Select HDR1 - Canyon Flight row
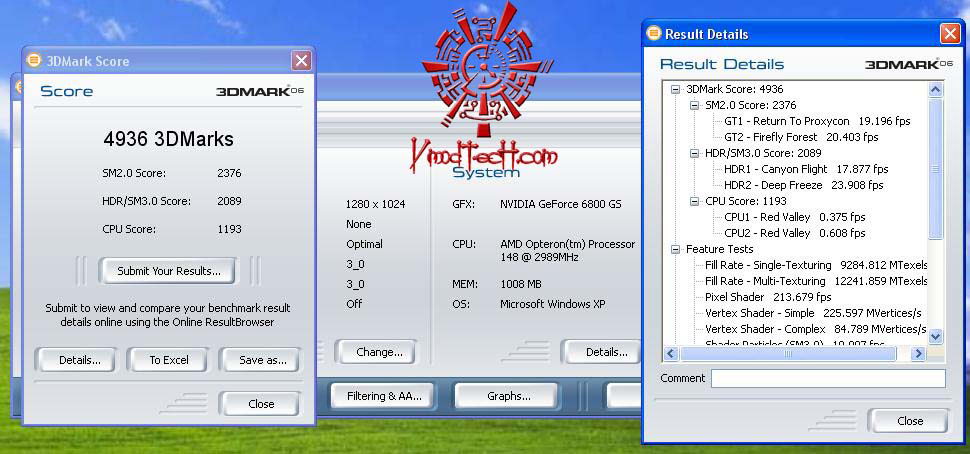 806,169
